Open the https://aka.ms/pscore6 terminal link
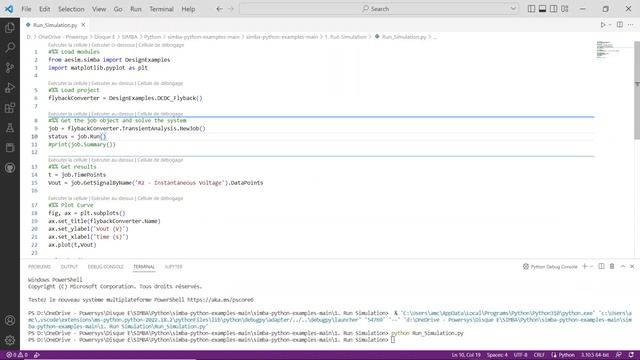The width and height of the screenshot is (640, 360). pyautogui.click(x=220, y=300)
